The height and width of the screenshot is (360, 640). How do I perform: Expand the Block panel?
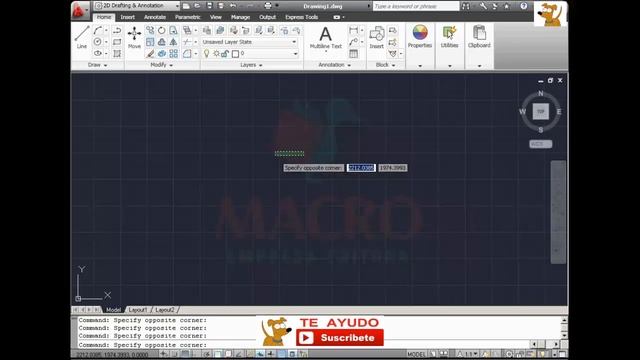[385, 65]
